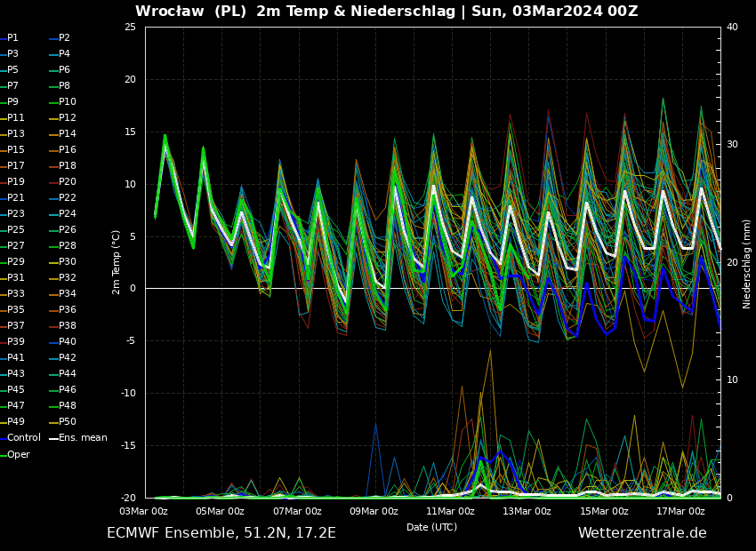Click the green Oper legend line

(3, 456)
